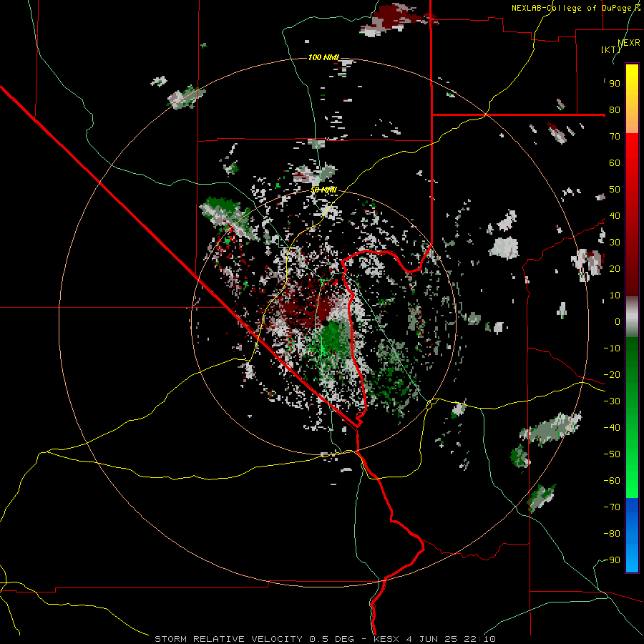Viewport: 644px width, 644px height.
Task: Select the 60 label on the velocity scale
Action: pyautogui.click(x=615, y=163)
